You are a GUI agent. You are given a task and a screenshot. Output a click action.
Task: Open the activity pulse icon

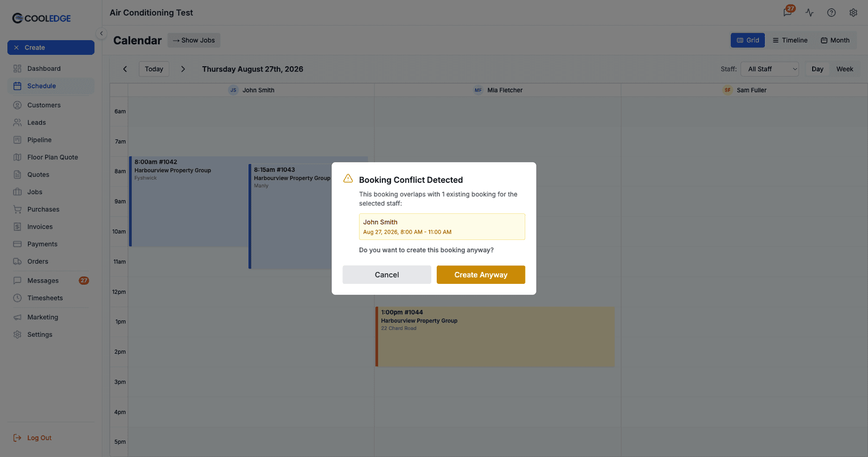[x=809, y=12]
